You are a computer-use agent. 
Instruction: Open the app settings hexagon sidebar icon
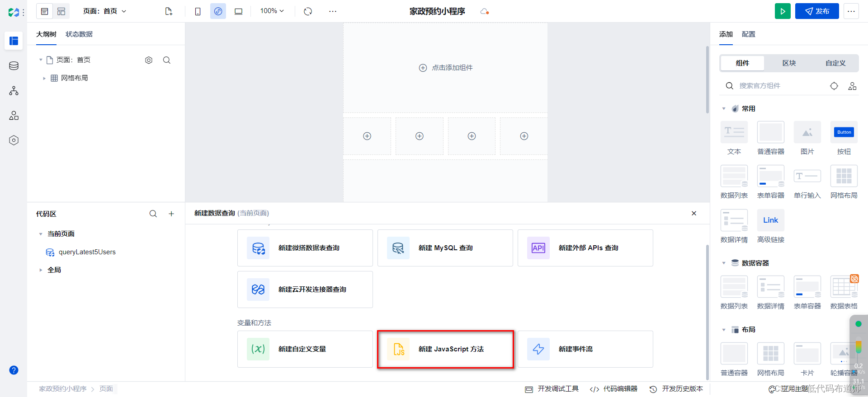pyautogui.click(x=14, y=140)
